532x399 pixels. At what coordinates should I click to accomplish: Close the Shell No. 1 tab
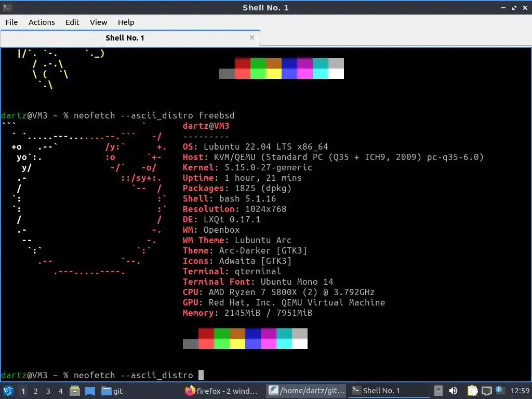(252, 37)
